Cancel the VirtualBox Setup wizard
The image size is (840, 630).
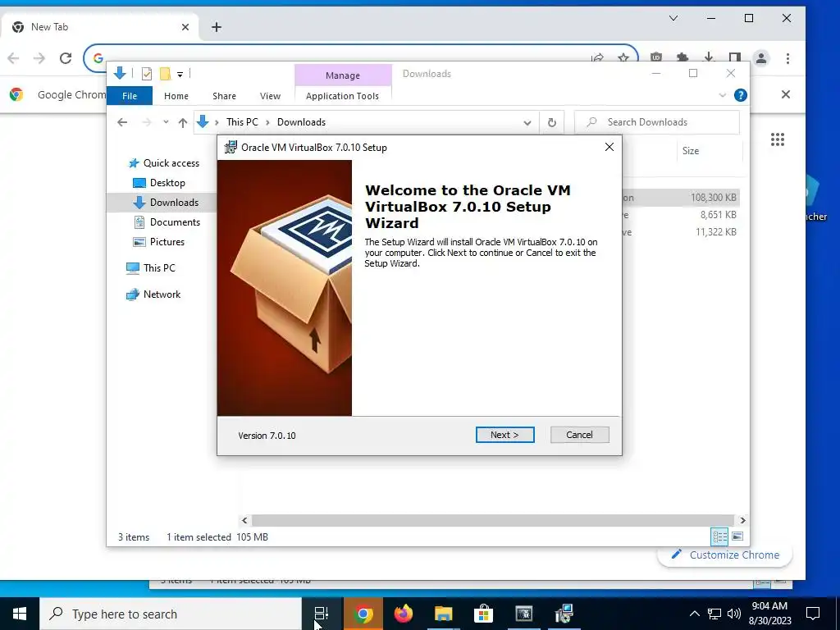pos(579,435)
